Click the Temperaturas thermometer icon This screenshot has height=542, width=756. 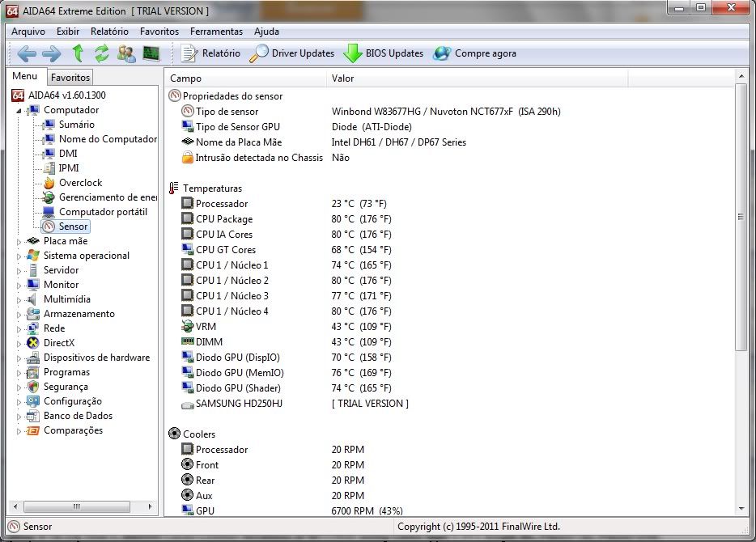point(174,188)
